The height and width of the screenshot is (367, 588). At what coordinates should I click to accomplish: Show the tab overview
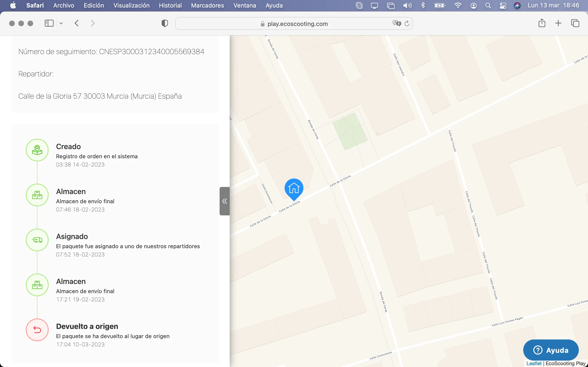click(x=575, y=23)
